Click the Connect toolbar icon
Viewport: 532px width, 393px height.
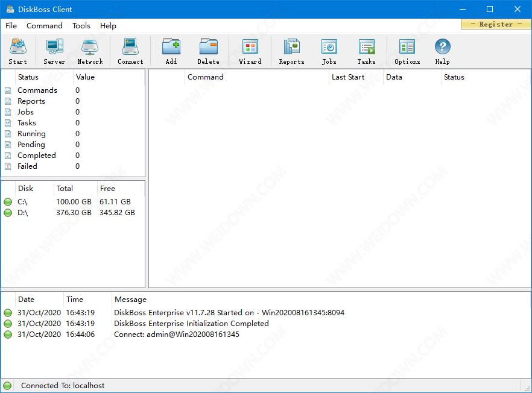(x=130, y=46)
